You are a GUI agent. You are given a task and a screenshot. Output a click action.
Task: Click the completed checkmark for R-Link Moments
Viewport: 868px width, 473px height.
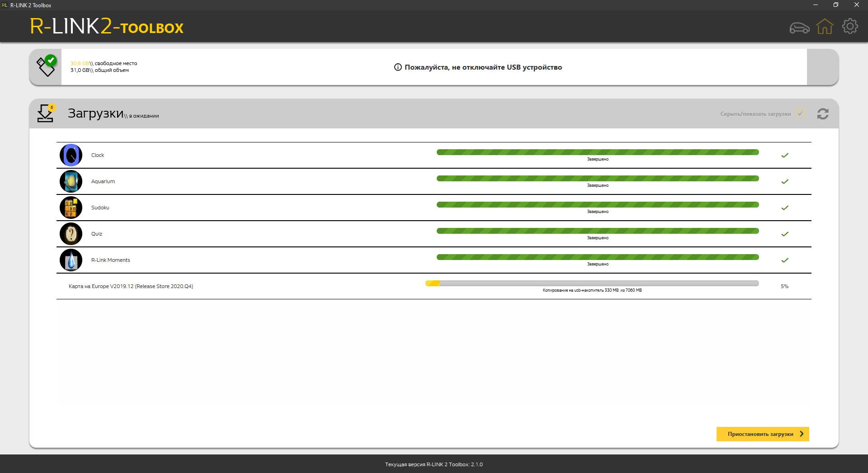785,260
